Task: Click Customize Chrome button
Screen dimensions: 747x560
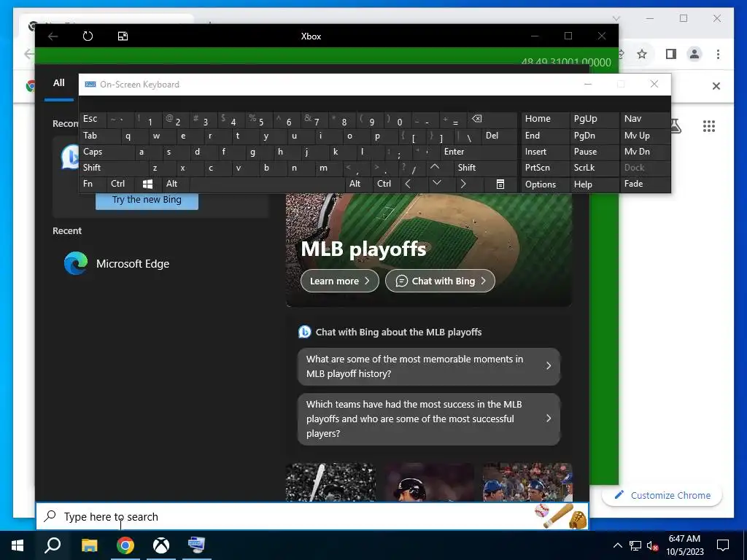Action: tap(662, 495)
